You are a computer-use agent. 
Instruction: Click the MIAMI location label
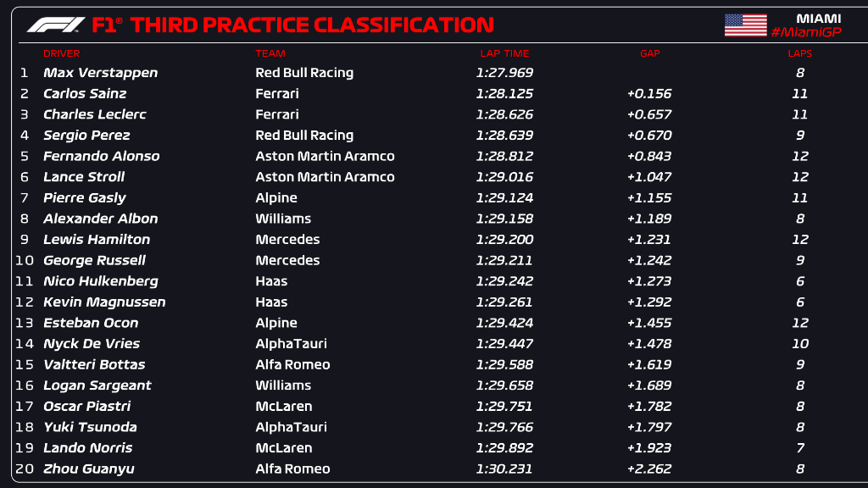818,18
